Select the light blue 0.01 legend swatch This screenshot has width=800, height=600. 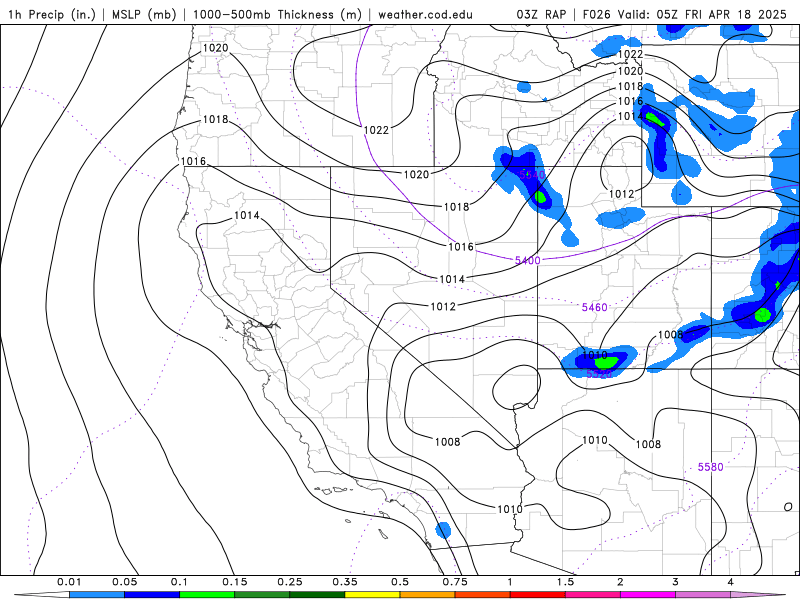click(x=97, y=595)
